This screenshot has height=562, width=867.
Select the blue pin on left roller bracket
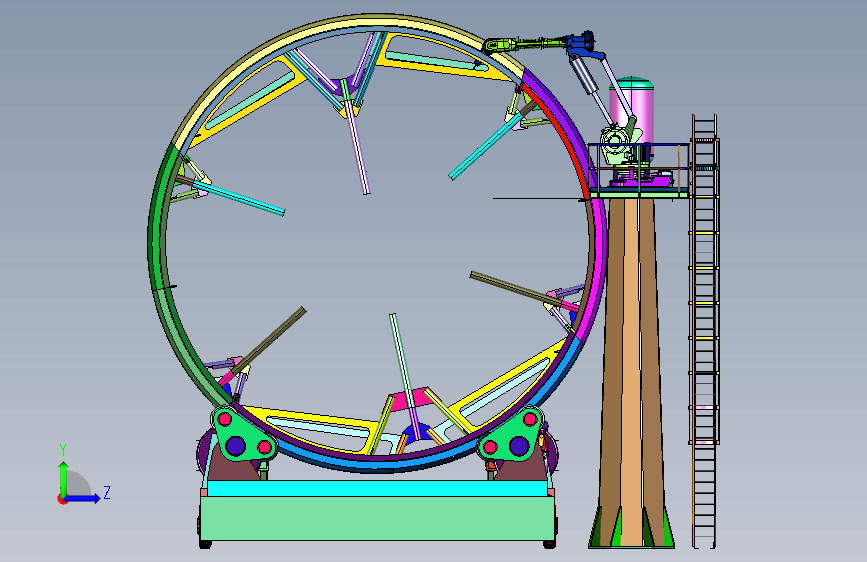point(235,445)
